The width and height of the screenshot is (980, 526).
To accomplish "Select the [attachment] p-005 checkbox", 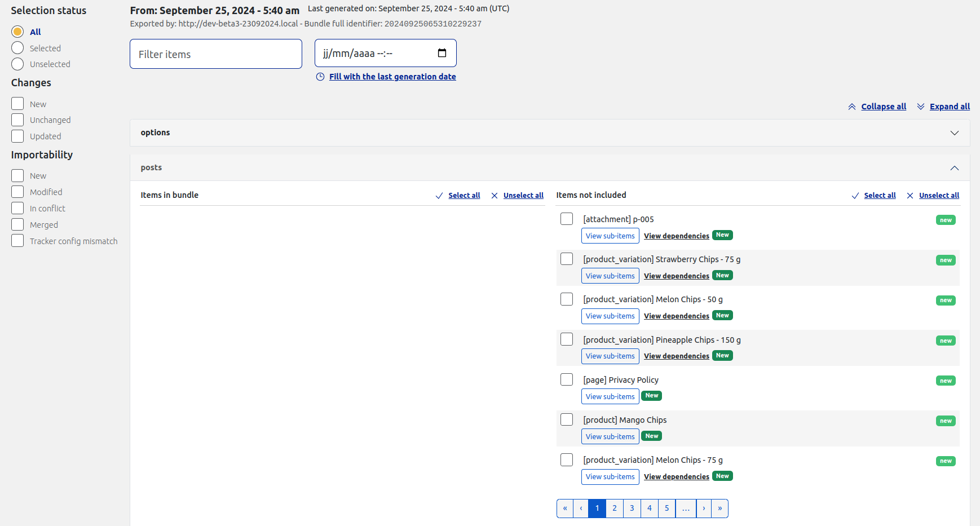I will tap(567, 219).
